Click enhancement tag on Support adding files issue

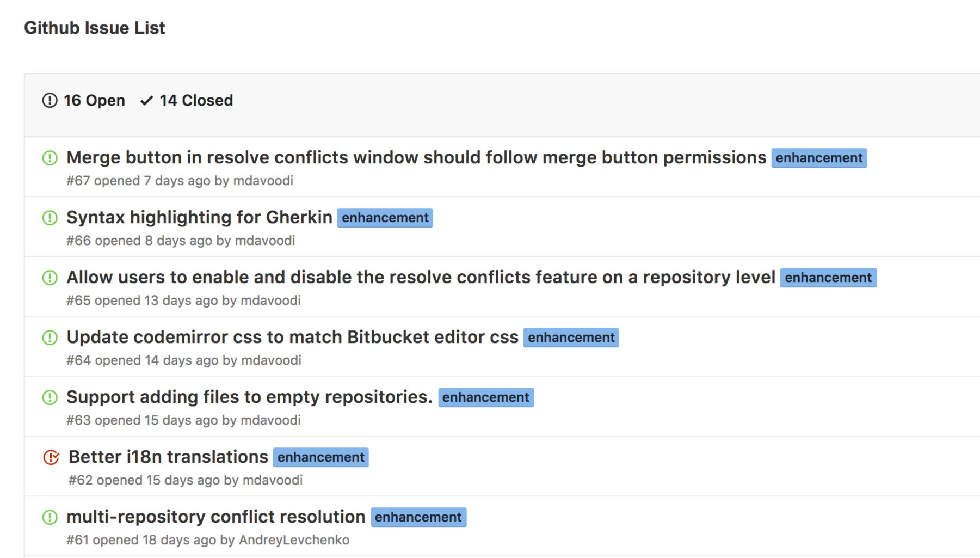(x=485, y=397)
